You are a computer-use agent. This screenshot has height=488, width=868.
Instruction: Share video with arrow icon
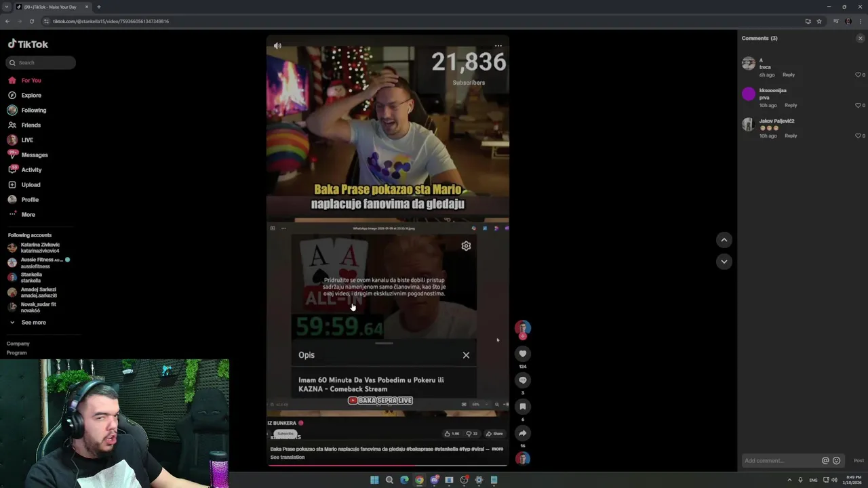522,433
